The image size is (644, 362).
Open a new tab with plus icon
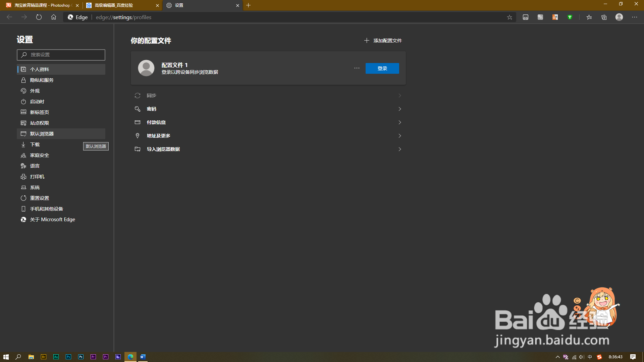tap(248, 5)
